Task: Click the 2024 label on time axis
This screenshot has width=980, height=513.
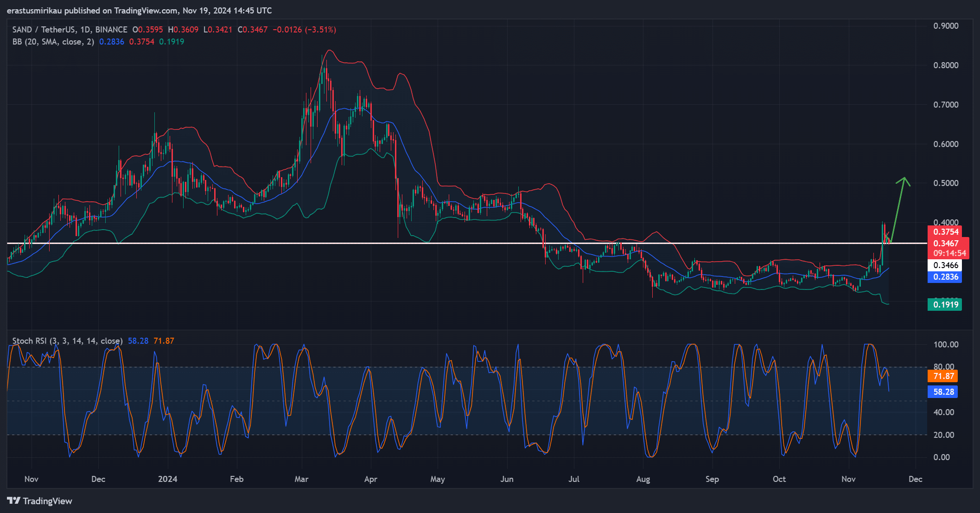Action: pyautogui.click(x=167, y=479)
